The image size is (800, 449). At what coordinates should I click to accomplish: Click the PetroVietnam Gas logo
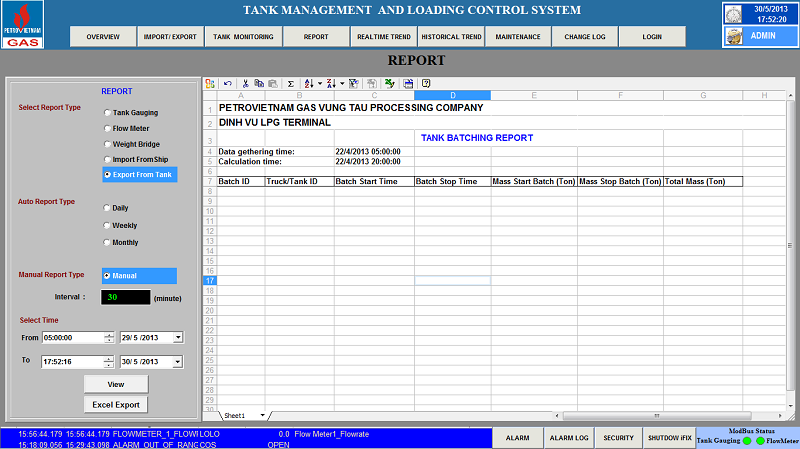[x=22, y=24]
